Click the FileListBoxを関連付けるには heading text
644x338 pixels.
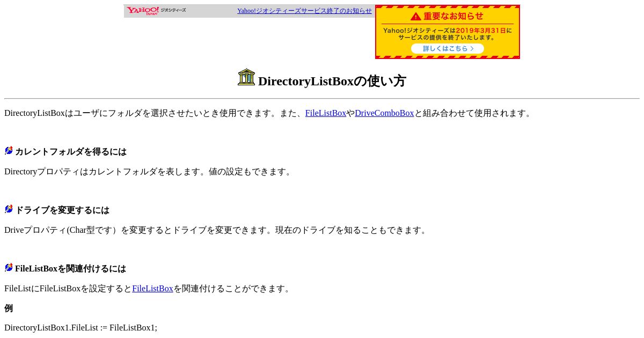pos(70,269)
